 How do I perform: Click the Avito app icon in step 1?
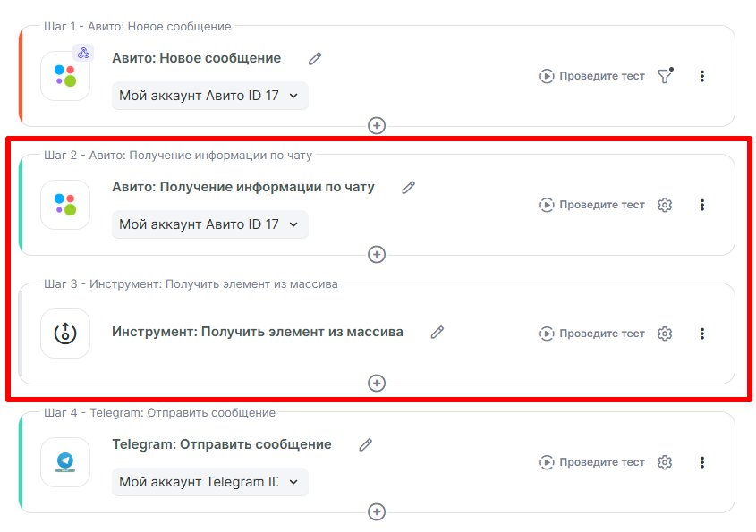65,76
